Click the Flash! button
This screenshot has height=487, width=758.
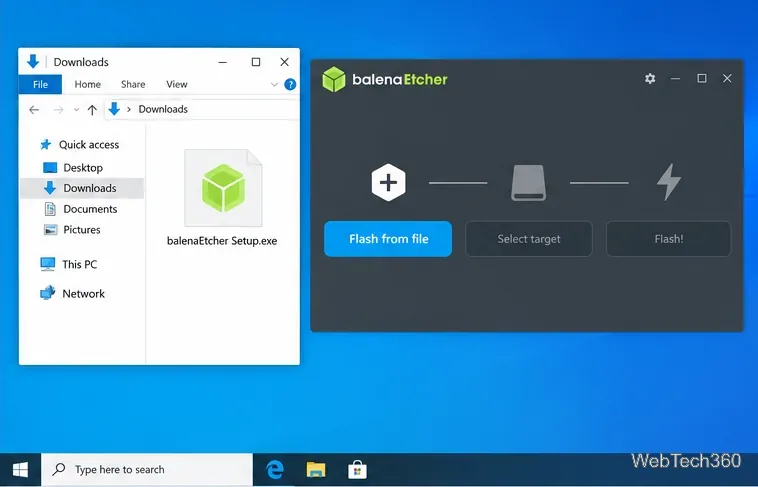point(669,239)
